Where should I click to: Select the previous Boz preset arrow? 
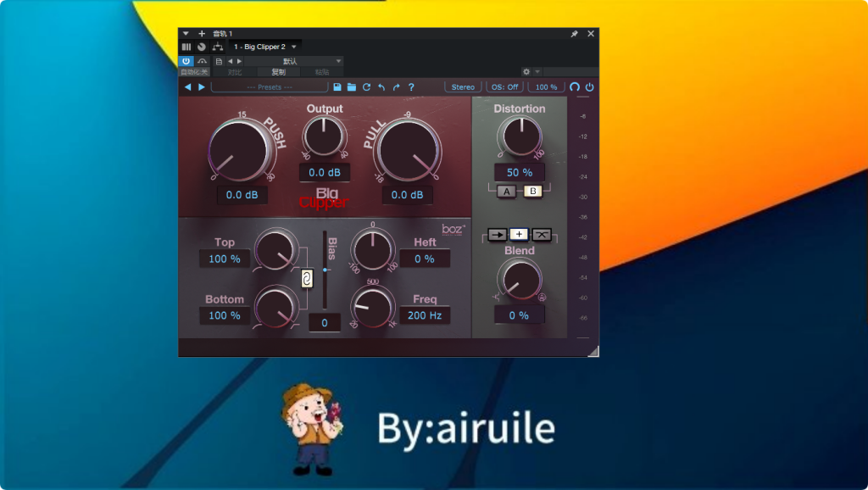[187, 87]
